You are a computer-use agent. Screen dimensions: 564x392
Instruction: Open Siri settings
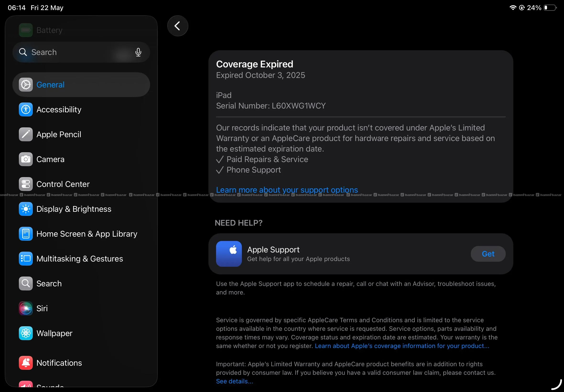coord(81,308)
